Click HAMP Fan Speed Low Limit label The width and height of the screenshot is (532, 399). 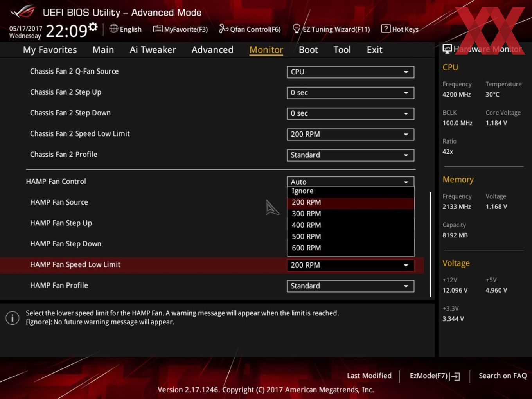[75, 264]
